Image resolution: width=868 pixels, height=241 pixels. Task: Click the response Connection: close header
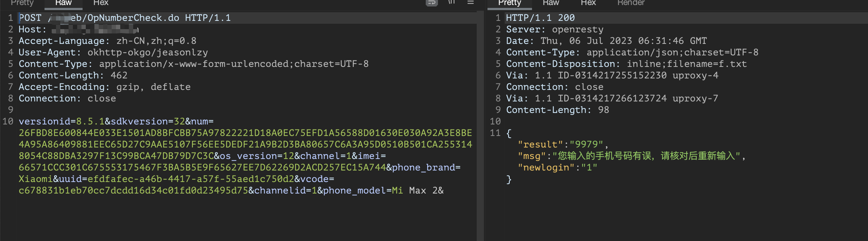[555, 87]
